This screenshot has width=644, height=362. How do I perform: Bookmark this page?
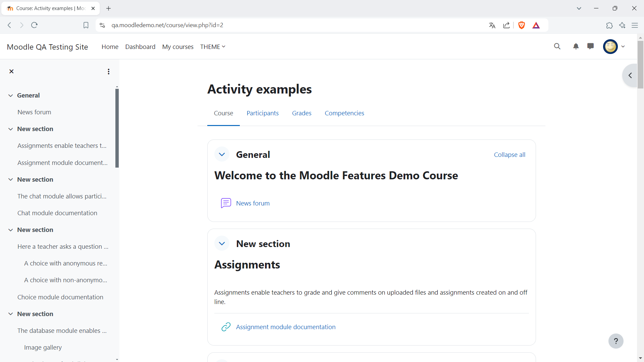[86, 25]
